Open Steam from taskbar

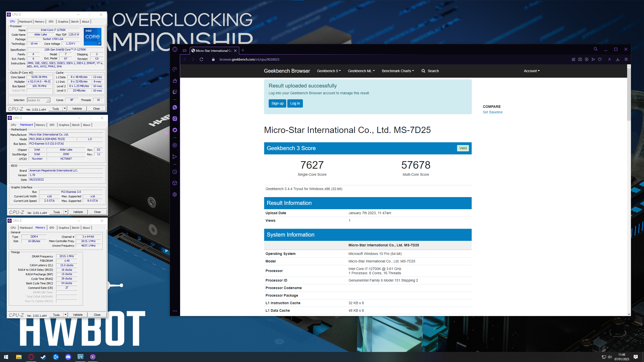pyautogui.click(x=43, y=357)
